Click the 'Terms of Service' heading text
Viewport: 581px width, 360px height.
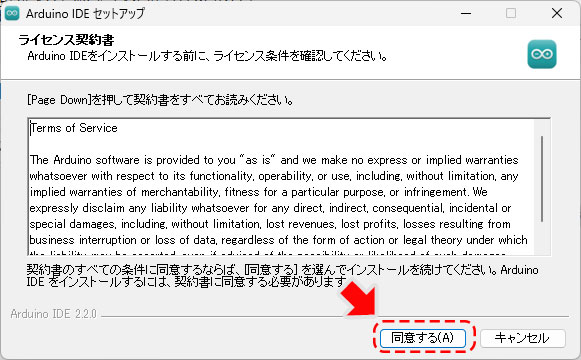coord(74,128)
